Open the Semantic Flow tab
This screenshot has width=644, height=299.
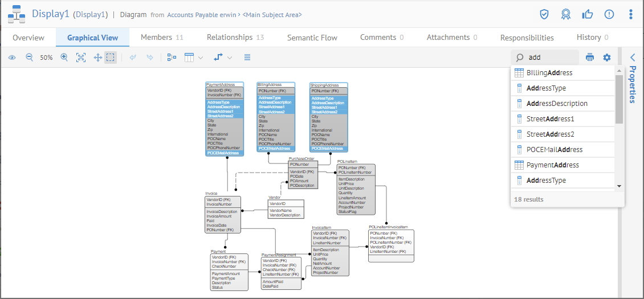(312, 38)
